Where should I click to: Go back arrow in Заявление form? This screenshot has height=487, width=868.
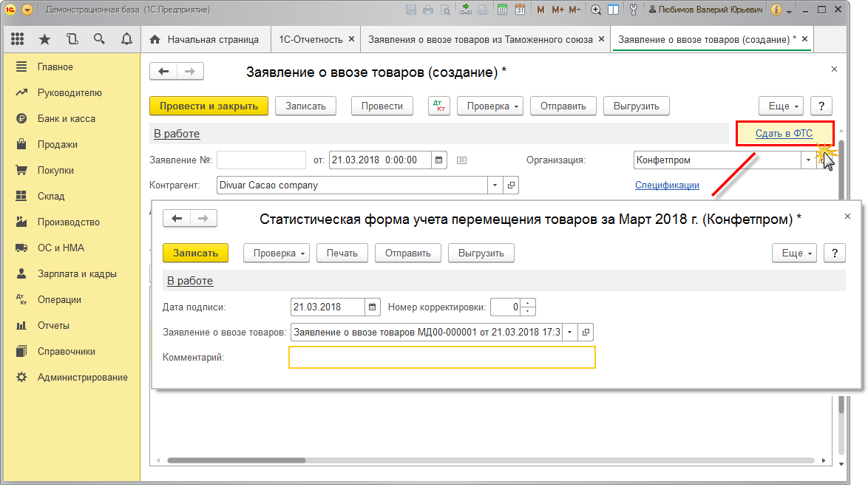pos(163,72)
